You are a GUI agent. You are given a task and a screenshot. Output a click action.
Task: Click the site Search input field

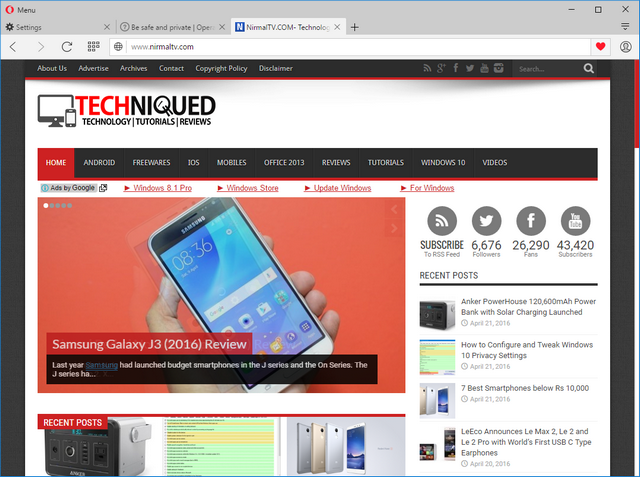547,69
